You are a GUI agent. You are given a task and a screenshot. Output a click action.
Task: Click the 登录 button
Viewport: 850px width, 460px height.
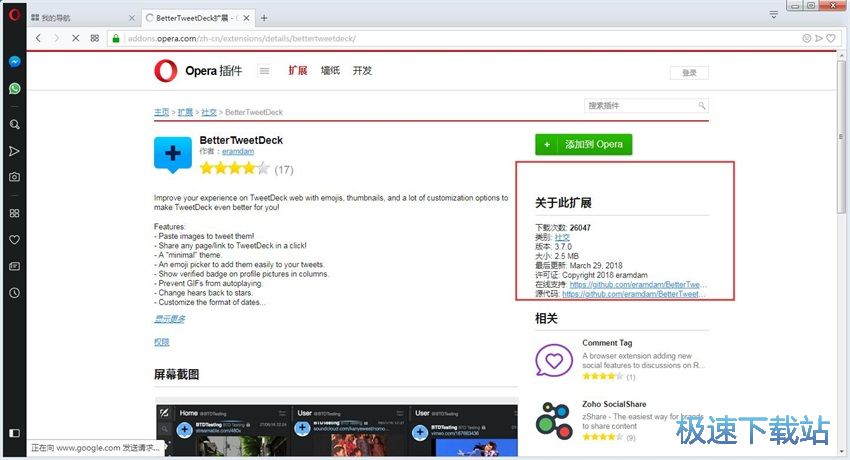pos(689,73)
